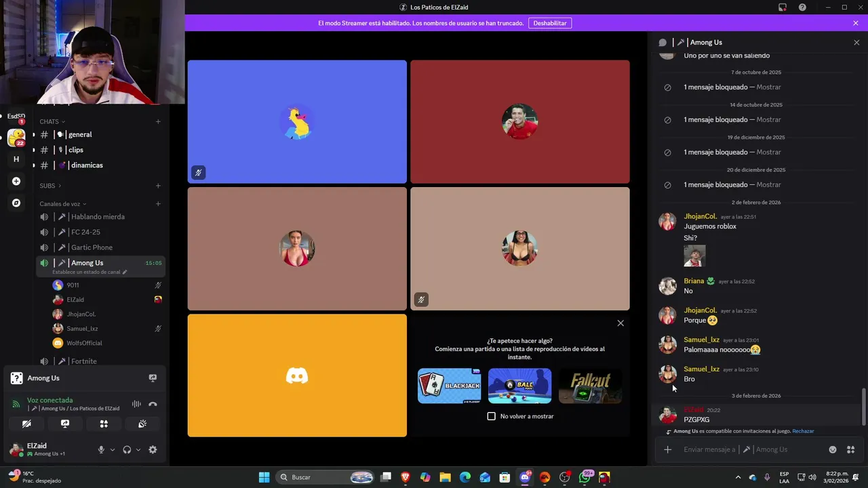The image size is (868, 488).
Task: Show blocked message from 7 de octubre
Action: click(768, 87)
